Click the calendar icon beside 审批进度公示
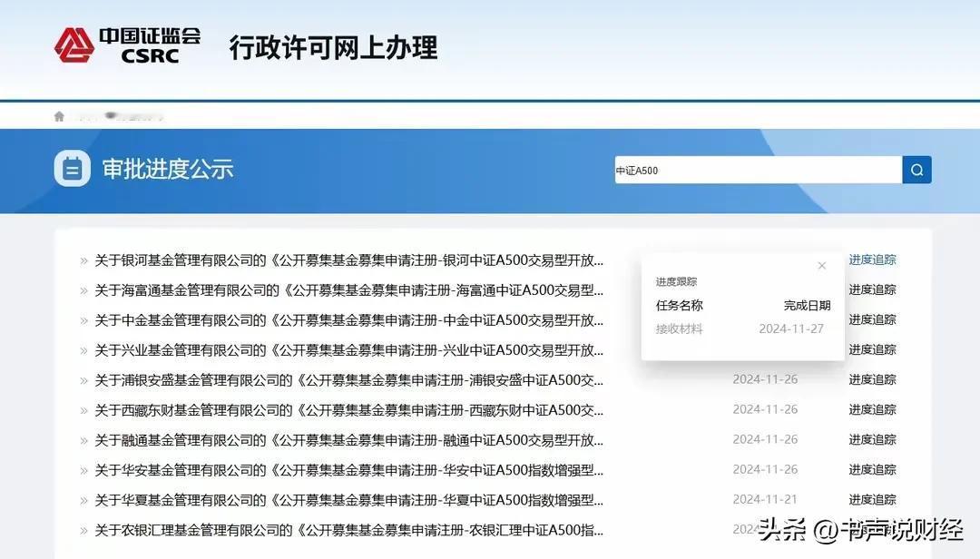The height and width of the screenshot is (559, 980). 73,168
